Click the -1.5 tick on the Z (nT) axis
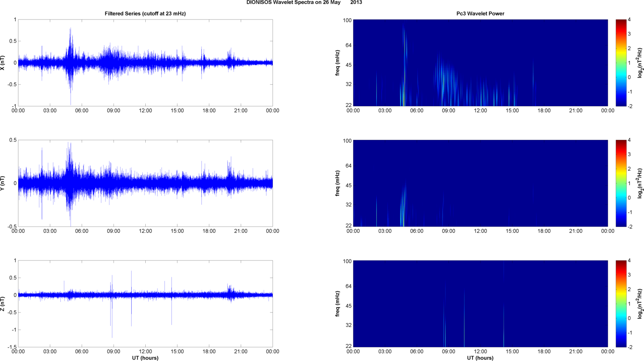 [x=12, y=347]
